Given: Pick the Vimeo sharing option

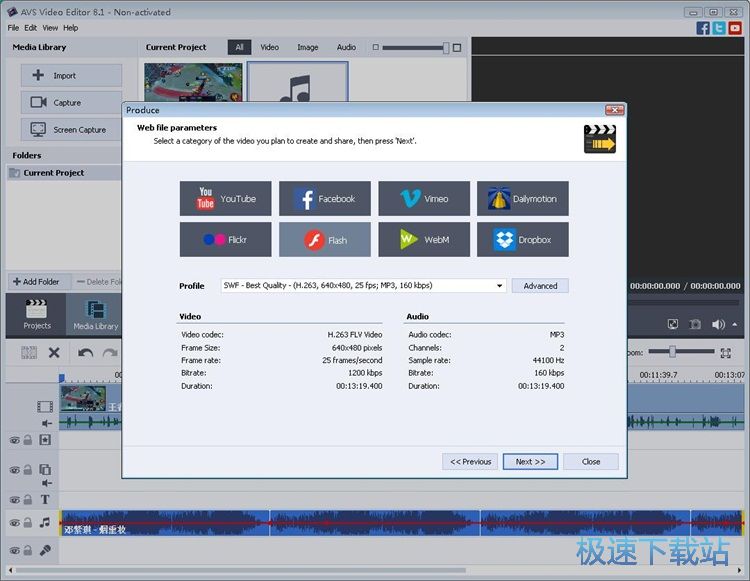Looking at the screenshot, I should click(424, 198).
